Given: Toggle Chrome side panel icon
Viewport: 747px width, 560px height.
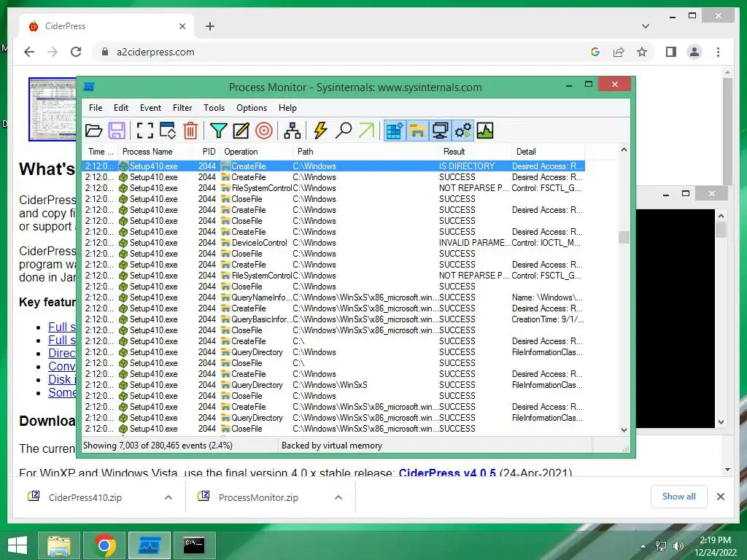Looking at the screenshot, I should (671, 52).
